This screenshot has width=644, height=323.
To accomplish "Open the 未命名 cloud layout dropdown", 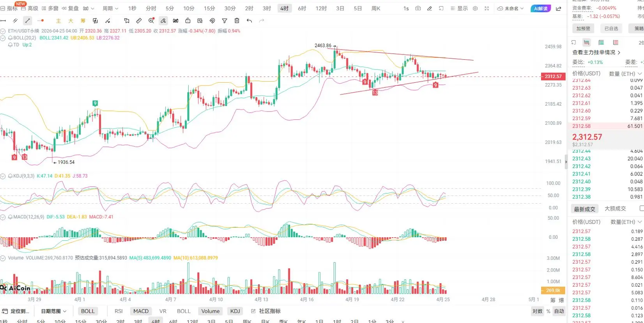I will point(510,8).
